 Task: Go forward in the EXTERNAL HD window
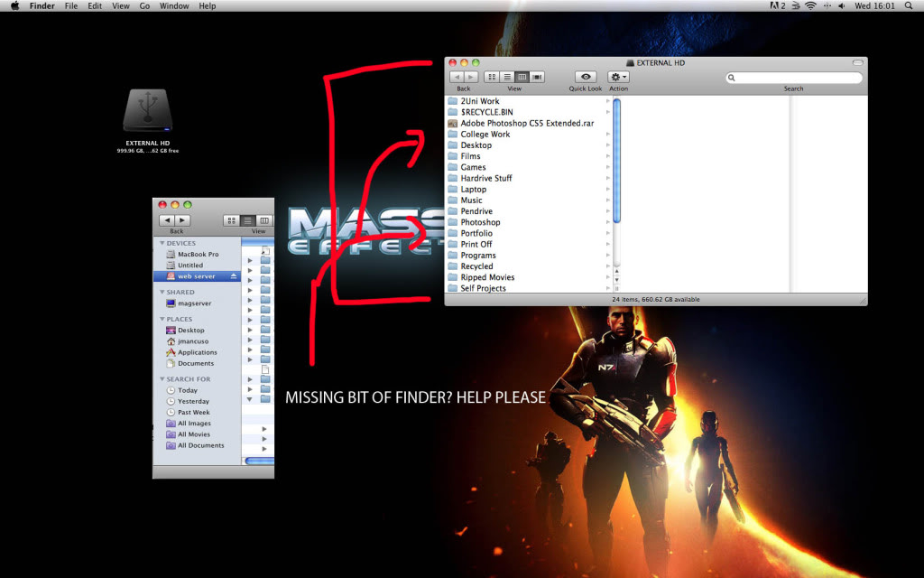471,78
